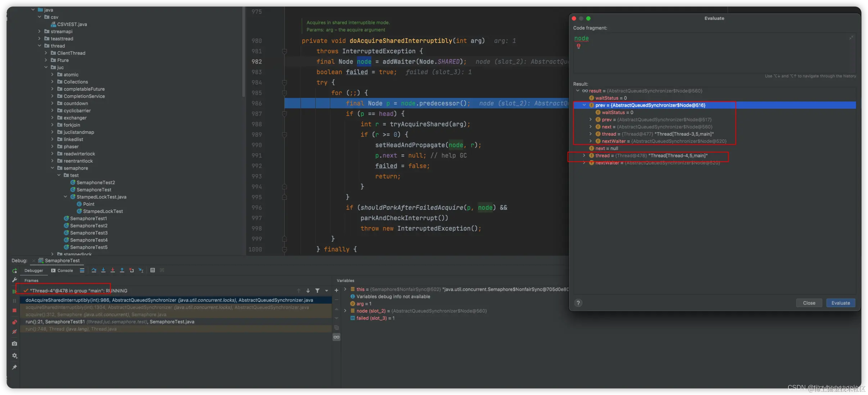Image resolution: width=868 pixels, height=395 pixels.
Task: Toggle watches view with glasses icon
Action: tap(336, 337)
